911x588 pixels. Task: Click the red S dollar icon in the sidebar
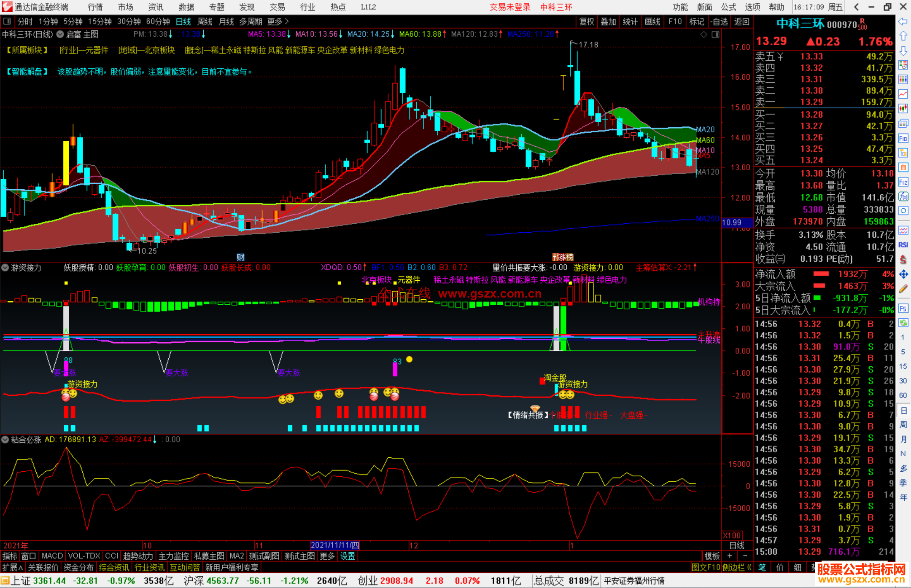coord(903,260)
